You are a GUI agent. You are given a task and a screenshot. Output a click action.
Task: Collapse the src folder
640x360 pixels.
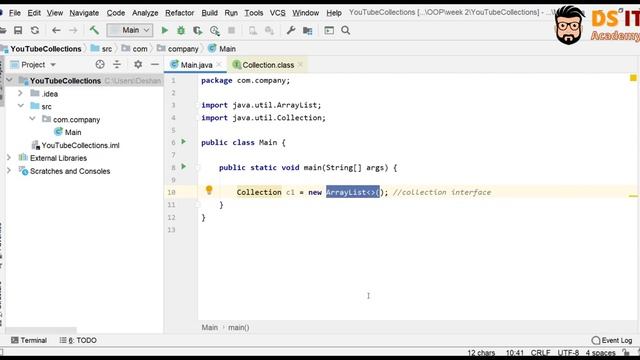tap(21, 106)
